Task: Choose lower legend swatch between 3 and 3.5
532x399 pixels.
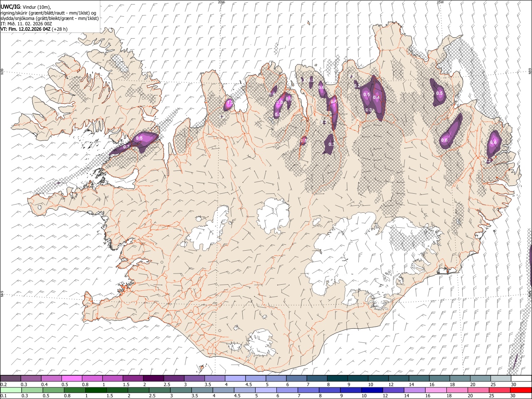Action: point(181,390)
